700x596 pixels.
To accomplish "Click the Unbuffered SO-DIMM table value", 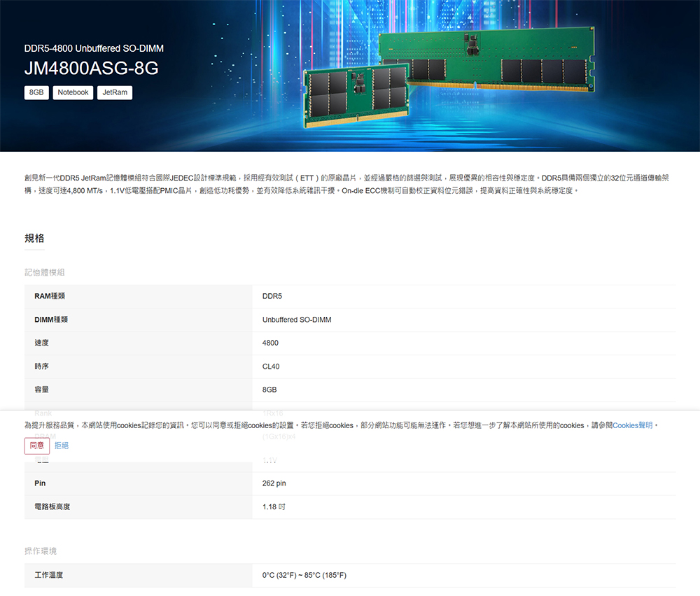I will (297, 320).
